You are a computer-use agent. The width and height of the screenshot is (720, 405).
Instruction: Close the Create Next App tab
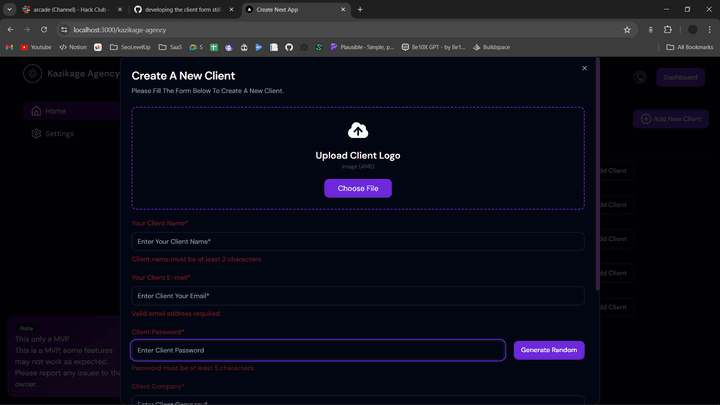343,10
